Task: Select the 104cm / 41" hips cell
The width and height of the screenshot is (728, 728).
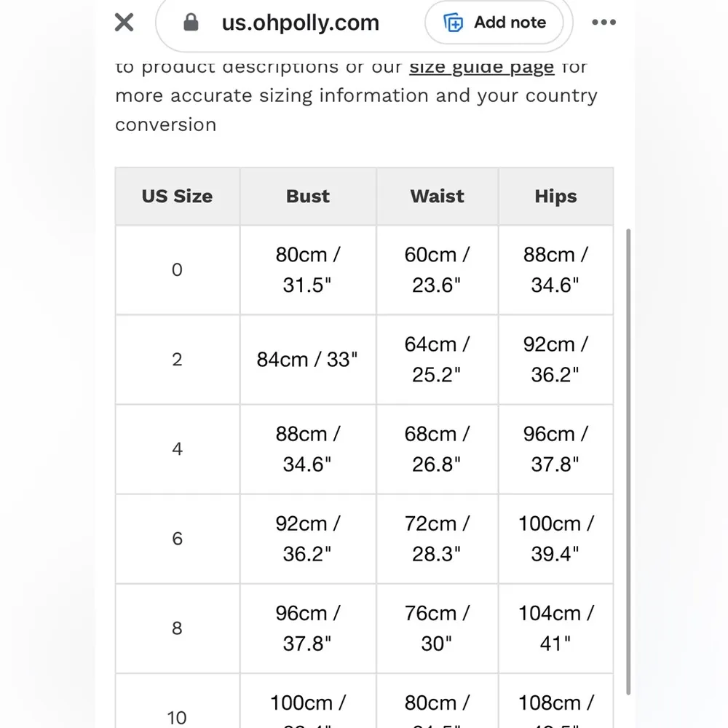Action: (x=555, y=628)
